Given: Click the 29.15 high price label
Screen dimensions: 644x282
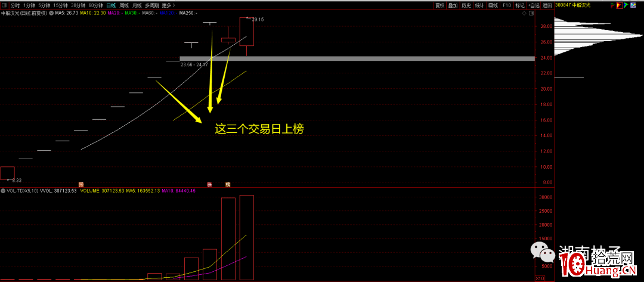Looking at the screenshot, I should (x=258, y=19).
